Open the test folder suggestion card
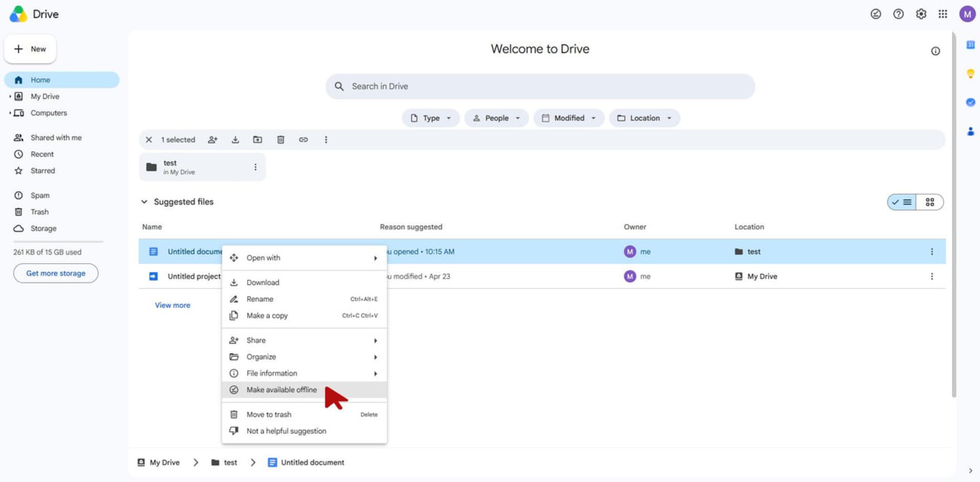 pyautogui.click(x=202, y=167)
